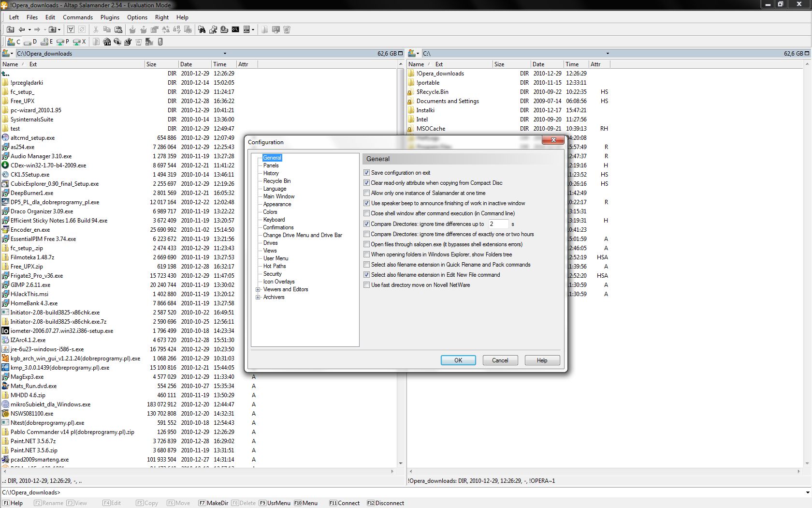Toggle Clear read-only attribute from Compact Disc

pyautogui.click(x=366, y=183)
